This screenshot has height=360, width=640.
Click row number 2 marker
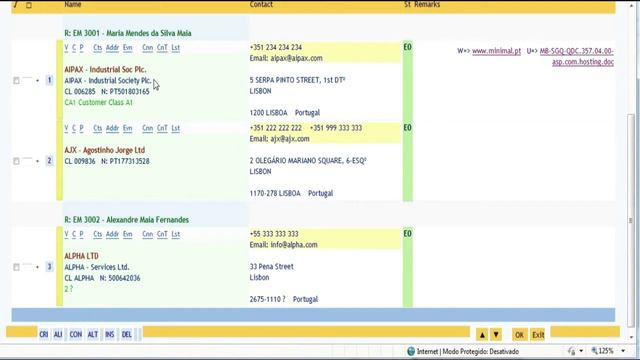click(x=49, y=161)
